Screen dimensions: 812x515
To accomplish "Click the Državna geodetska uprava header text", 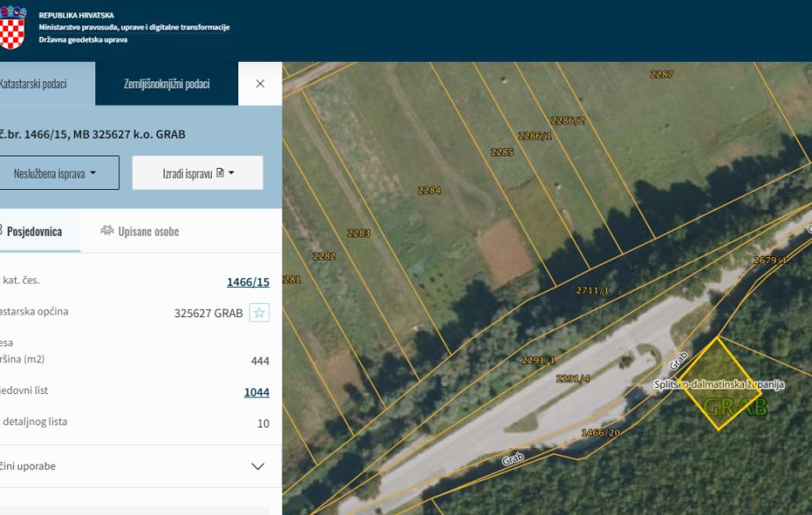I will pyautogui.click(x=83, y=40).
